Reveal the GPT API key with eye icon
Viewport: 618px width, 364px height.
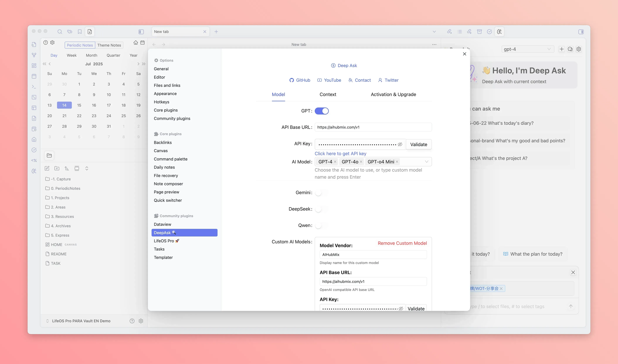tap(400, 144)
